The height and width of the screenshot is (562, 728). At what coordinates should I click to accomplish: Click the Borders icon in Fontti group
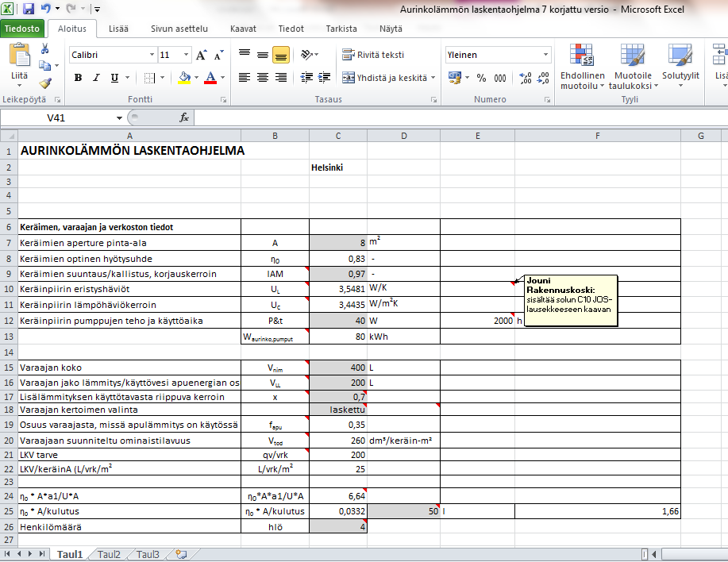coord(149,78)
